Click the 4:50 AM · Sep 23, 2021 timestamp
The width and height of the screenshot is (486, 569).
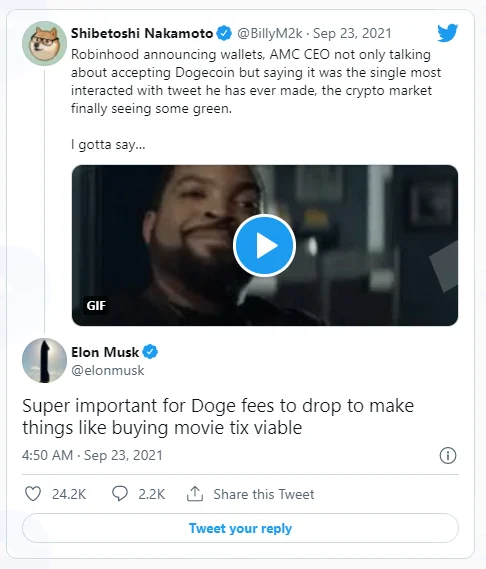click(x=92, y=455)
